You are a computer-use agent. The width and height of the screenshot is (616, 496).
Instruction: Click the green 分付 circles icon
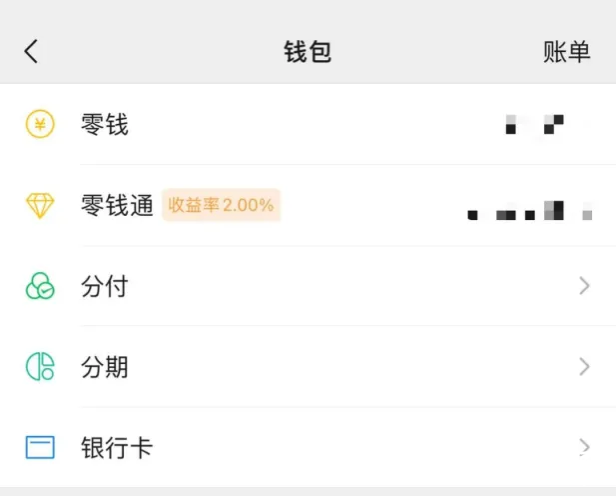pos(40,286)
